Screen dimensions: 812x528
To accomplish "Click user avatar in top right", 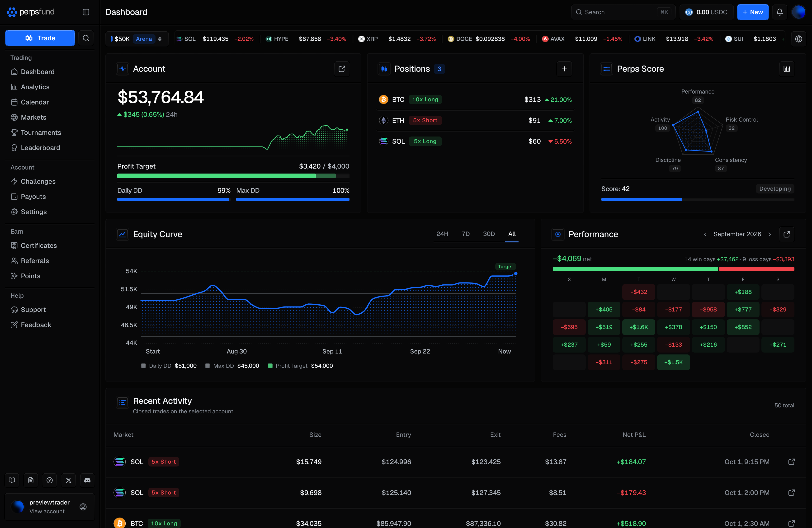I will click(x=798, y=12).
